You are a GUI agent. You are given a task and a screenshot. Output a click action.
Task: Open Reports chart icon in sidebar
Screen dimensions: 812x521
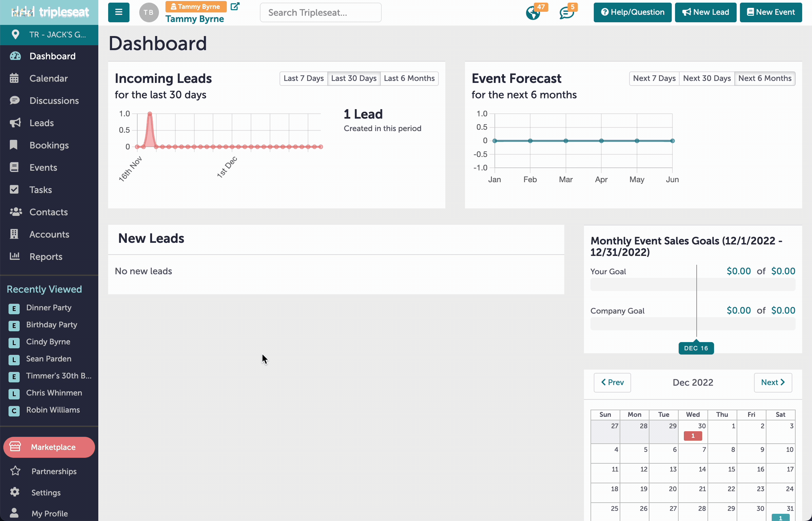(x=14, y=257)
